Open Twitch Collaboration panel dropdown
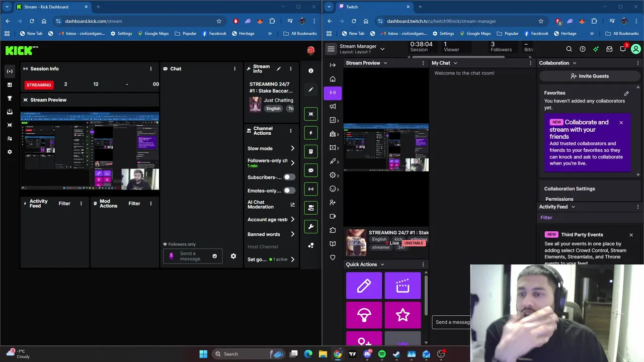 [574, 63]
